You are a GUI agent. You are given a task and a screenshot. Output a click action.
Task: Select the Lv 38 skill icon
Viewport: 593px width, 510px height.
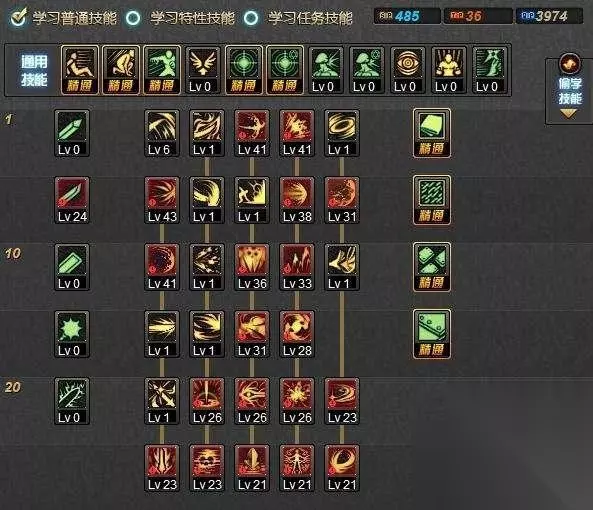tap(297, 200)
